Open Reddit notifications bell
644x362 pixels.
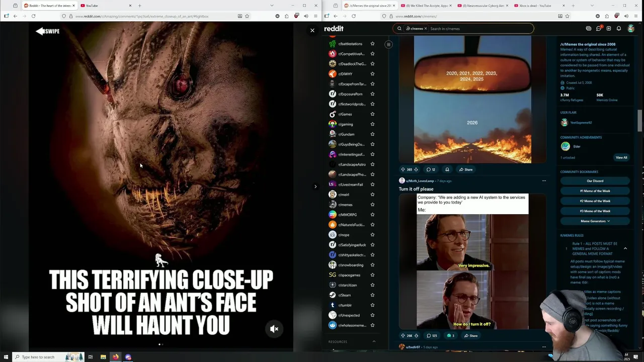click(x=619, y=29)
